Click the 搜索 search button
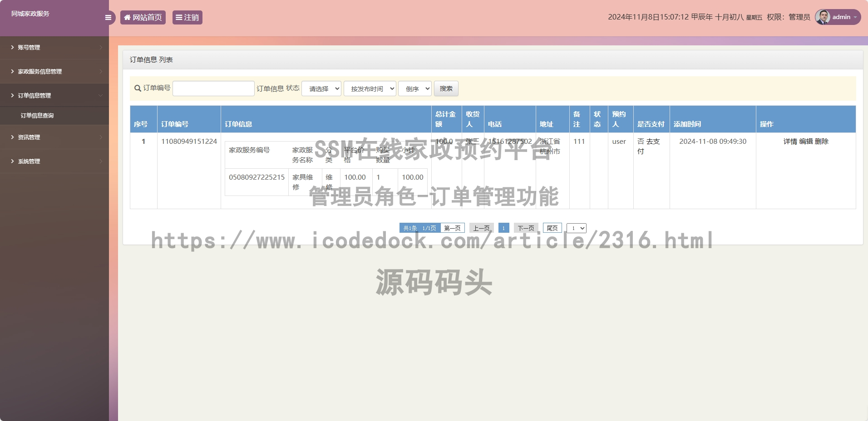Image resolution: width=868 pixels, height=421 pixels. coord(446,88)
